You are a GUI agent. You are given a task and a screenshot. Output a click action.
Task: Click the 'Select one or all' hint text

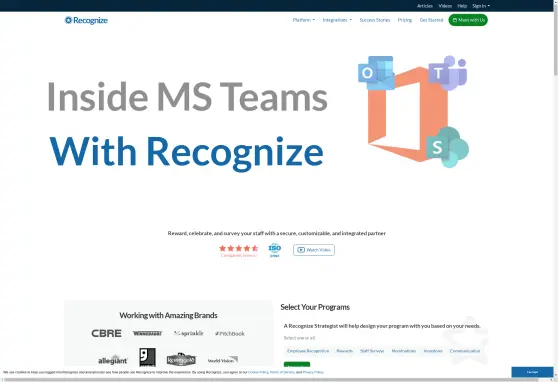pos(299,338)
